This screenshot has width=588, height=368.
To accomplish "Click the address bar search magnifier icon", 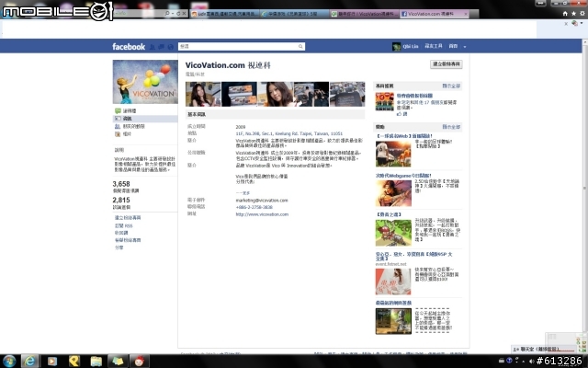I will [x=167, y=13].
